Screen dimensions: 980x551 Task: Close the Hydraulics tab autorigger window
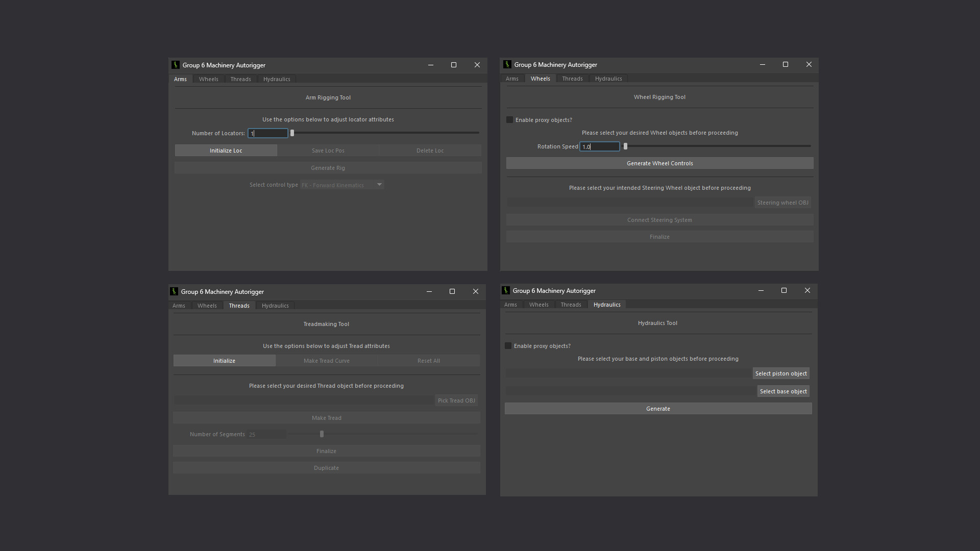(807, 290)
